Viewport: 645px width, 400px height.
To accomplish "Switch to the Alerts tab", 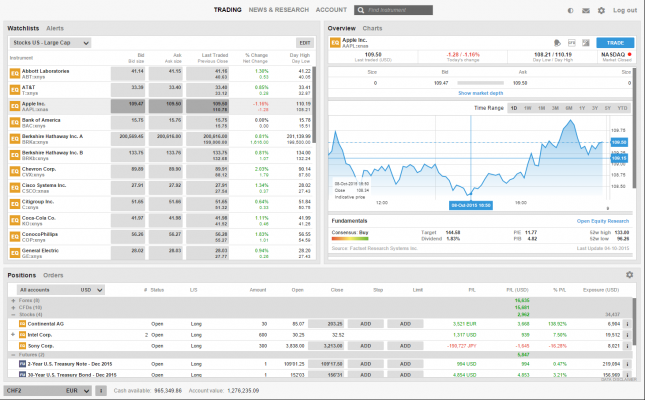I will click(x=55, y=28).
